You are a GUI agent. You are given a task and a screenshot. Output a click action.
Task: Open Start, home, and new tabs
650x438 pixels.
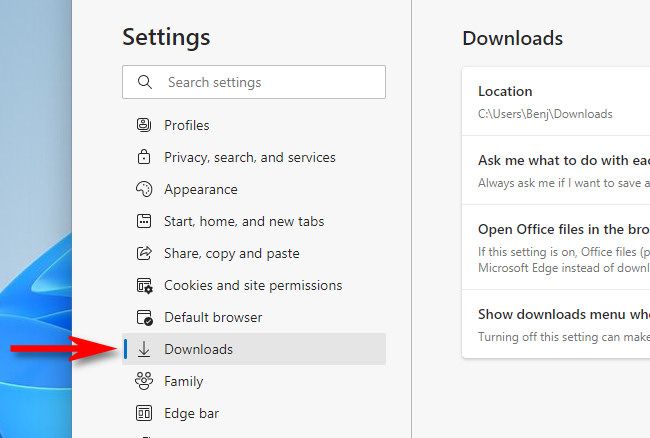(x=254, y=221)
